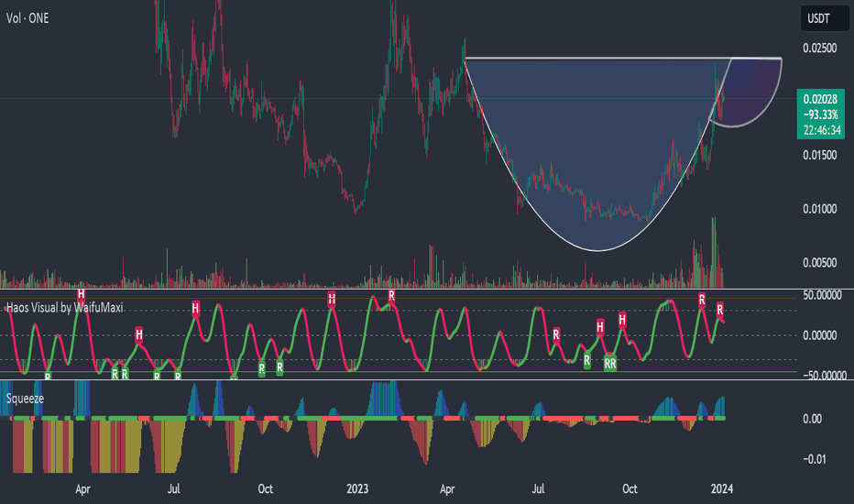The image size is (854, 504).
Task: Click the 0.00 Squeeze scale value
Action: pos(812,419)
